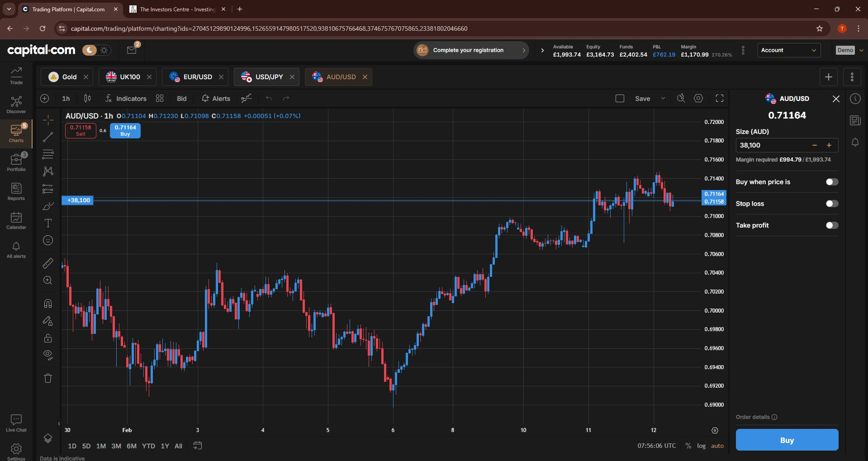
Task: Increase size with plus button
Action: pyautogui.click(x=829, y=145)
